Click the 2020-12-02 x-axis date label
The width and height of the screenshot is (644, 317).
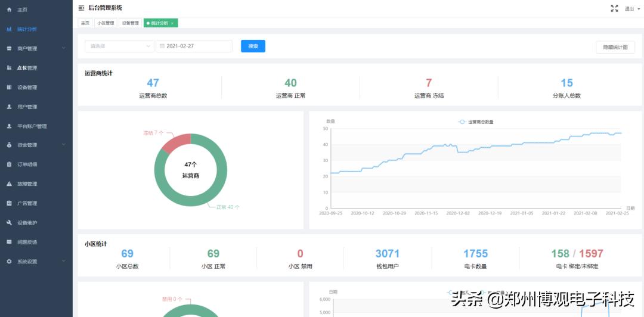(x=457, y=213)
